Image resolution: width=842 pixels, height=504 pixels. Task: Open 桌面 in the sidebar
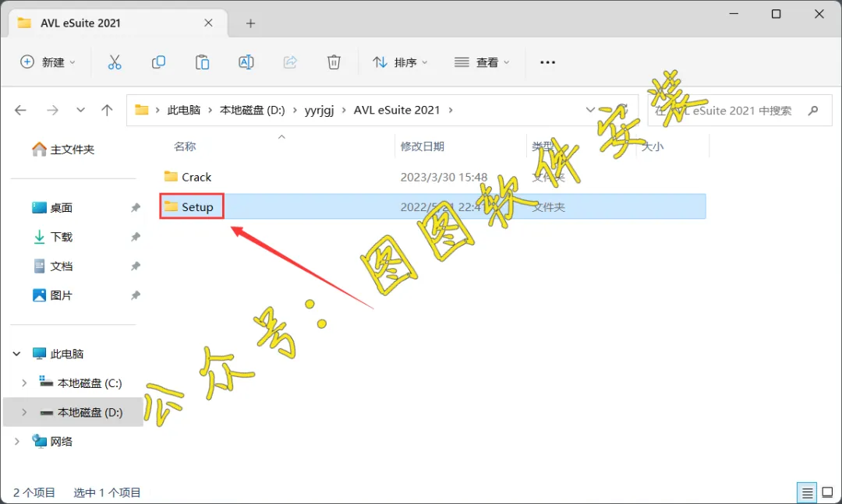(52, 208)
